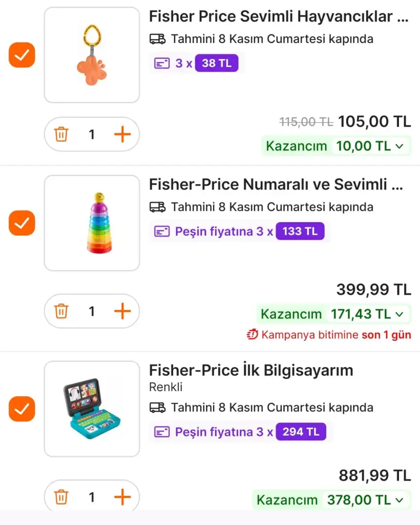Open the toy laptop product image
420x525 pixels.
click(x=92, y=409)
